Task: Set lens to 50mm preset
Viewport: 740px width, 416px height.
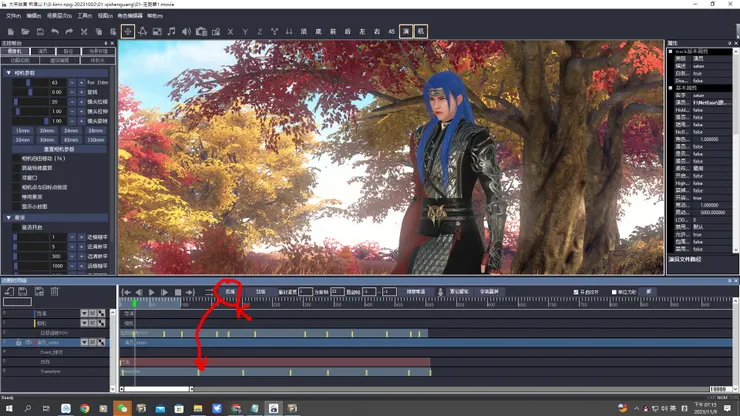Action: [47, 140]
